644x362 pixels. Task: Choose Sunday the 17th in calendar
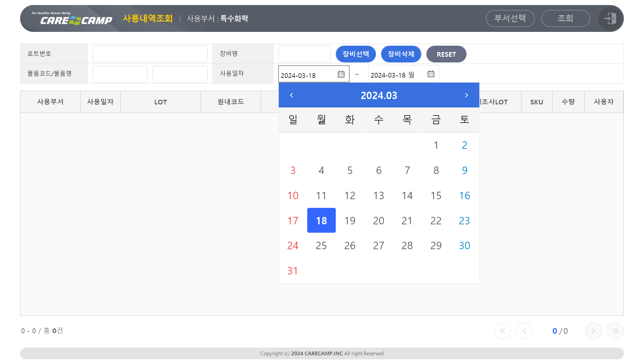pos(293,221)
